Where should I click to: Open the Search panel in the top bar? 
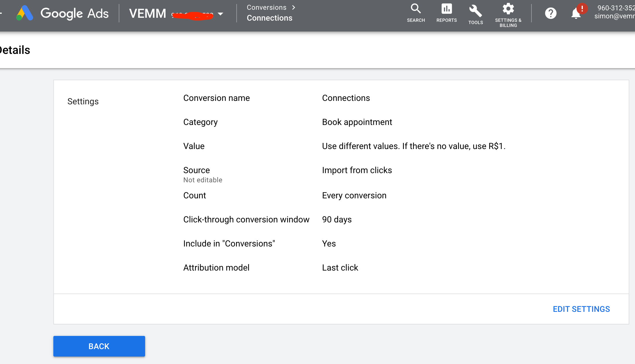[416, 11]
